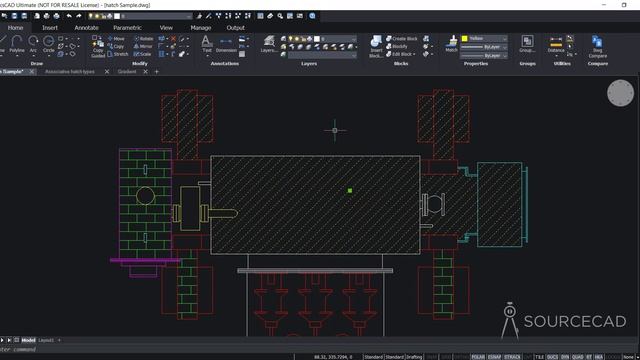Screen dimensions: 640x360
Task: Select the Dimension tool
Action: point(226,45)
